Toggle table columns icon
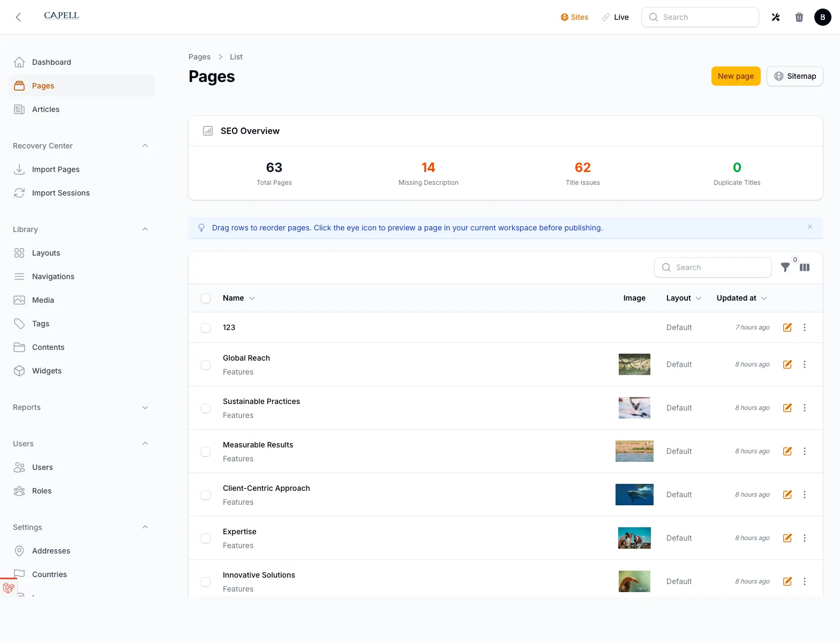Viewport: 840px width, 643px height. [x=805, y=267]
